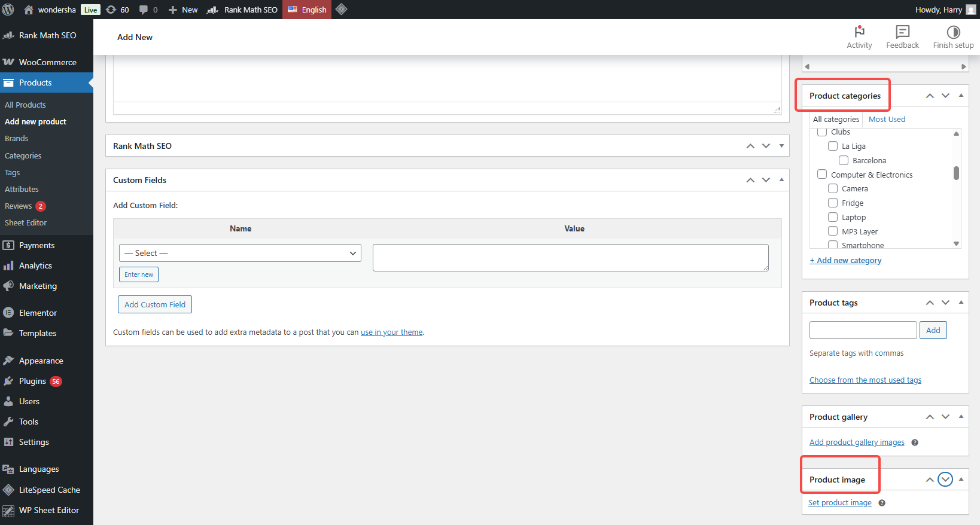This screenshot has width=980, height=525.
Task: Click the LiteSpeed diamond icon in admin bar
Action: [x=341, y=10]
